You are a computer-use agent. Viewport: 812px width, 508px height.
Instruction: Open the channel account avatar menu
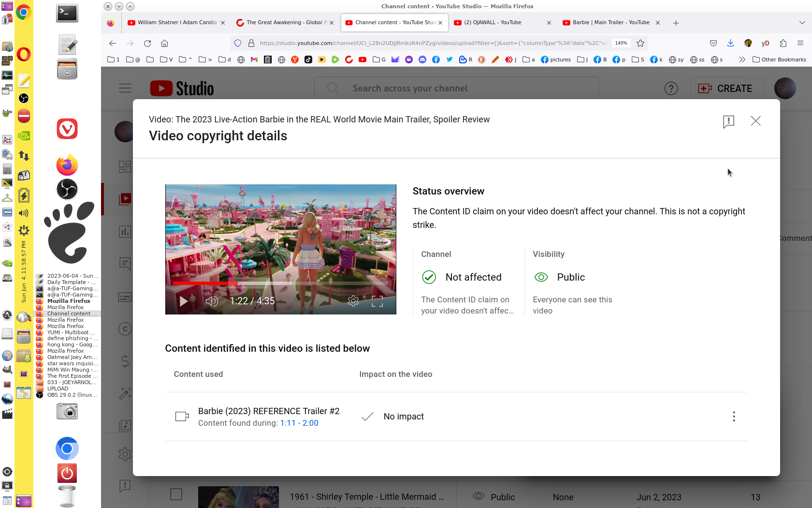point(785,89)
